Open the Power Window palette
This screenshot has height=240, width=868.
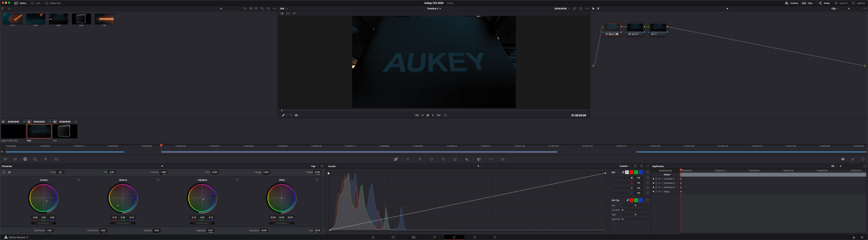[x=431, y=160]
